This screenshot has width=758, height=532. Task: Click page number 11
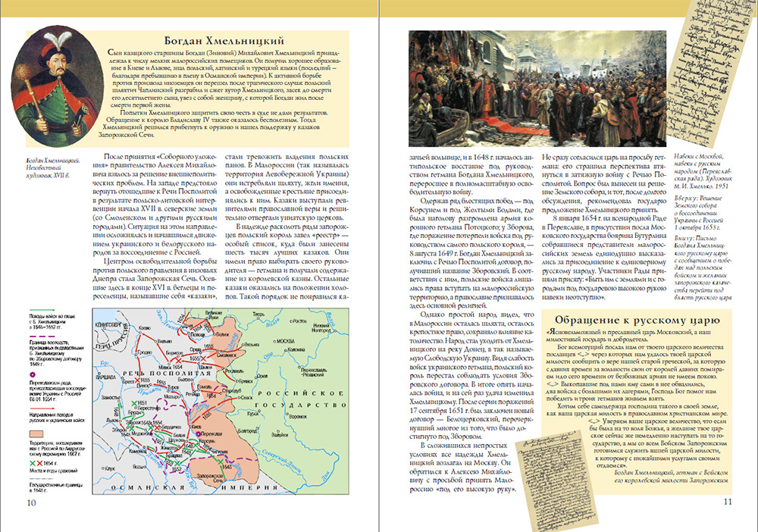click(728, 502)
